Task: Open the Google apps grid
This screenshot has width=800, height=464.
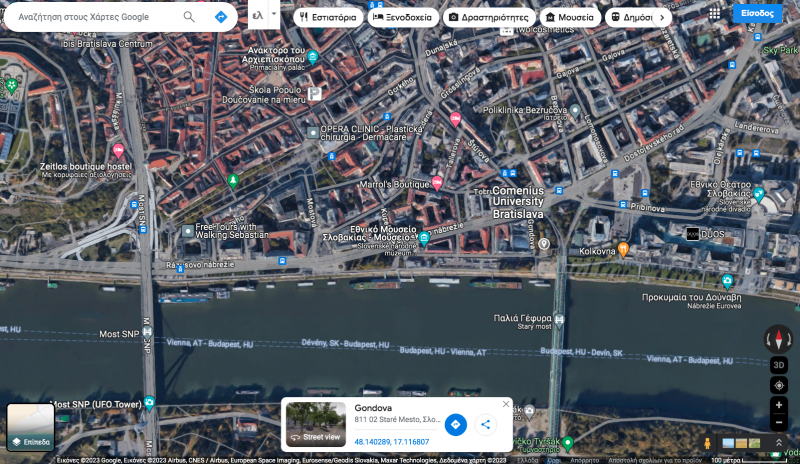Action: [714, 14]
